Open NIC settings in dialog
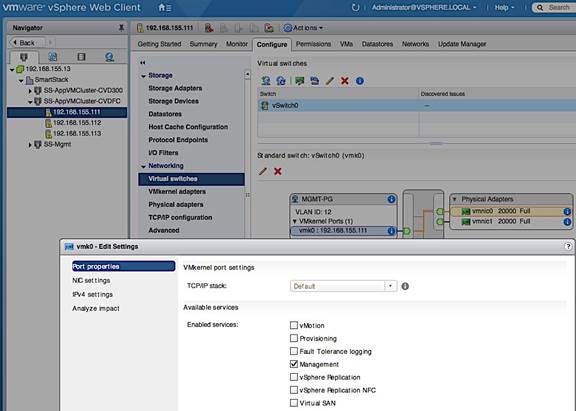This screenshot has width=576, height=411. point(91,280)
